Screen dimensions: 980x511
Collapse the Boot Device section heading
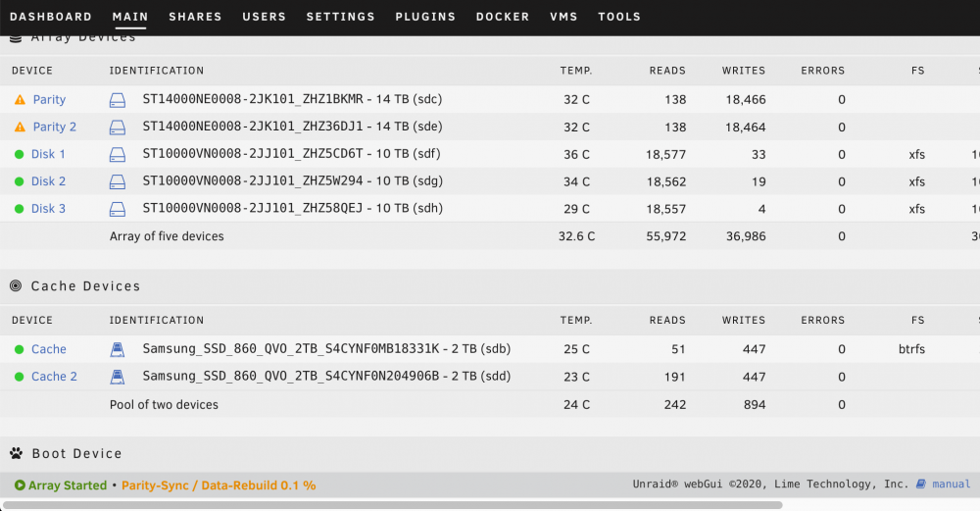[x=76, y=453]
